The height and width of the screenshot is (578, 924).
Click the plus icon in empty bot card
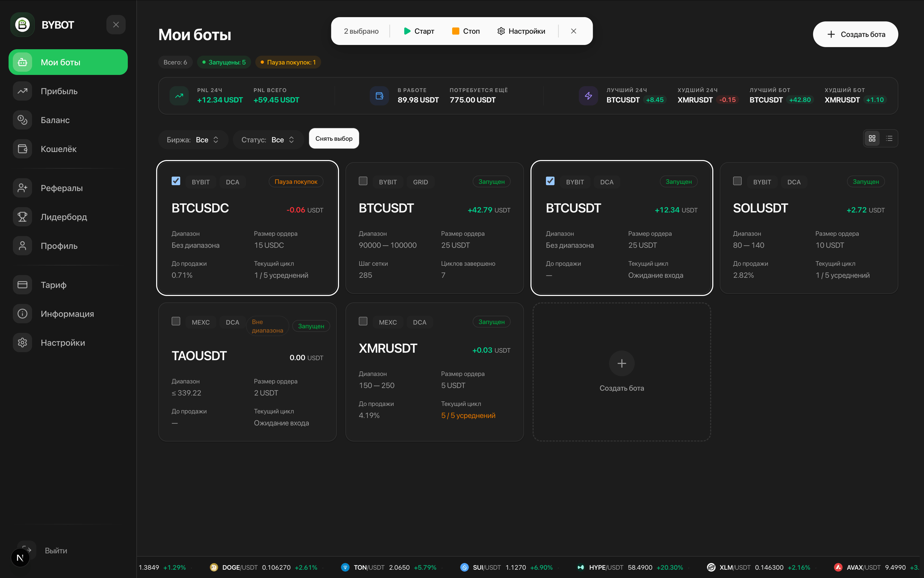(x=622, y=363)
